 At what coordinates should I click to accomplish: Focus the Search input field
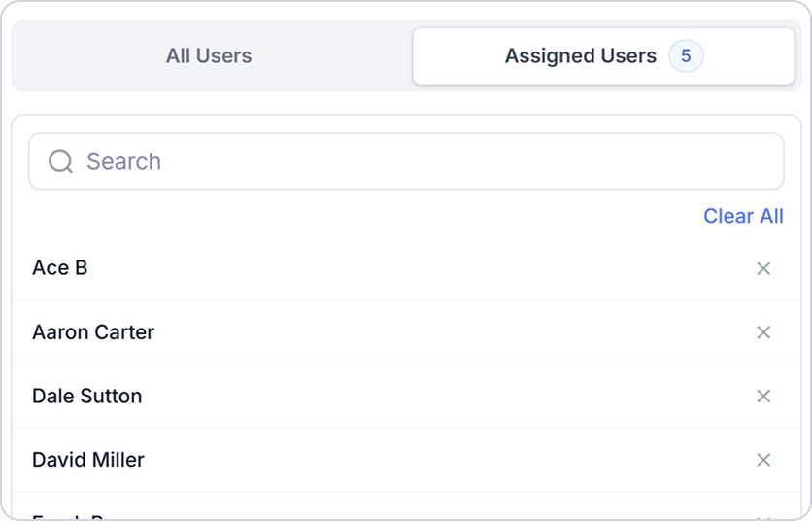[x=406, y=161]
